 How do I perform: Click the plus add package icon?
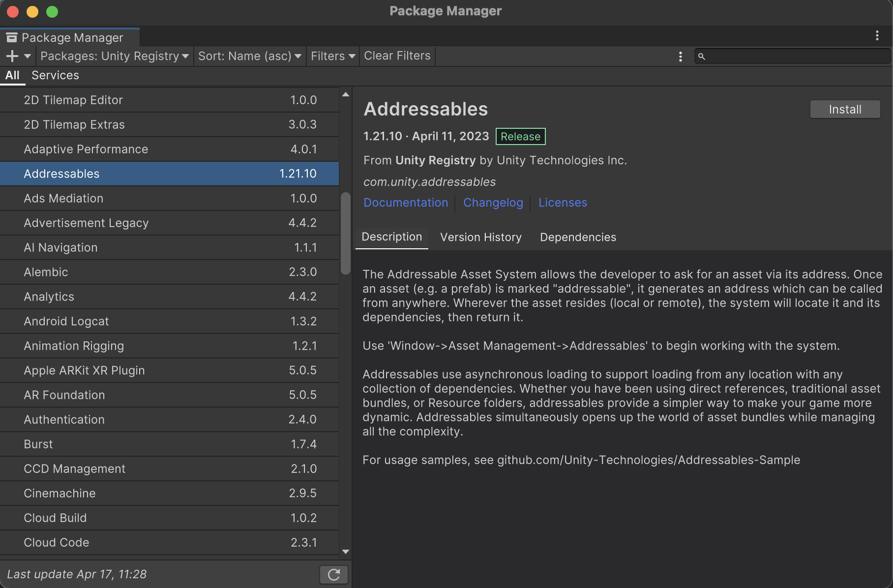12,56
